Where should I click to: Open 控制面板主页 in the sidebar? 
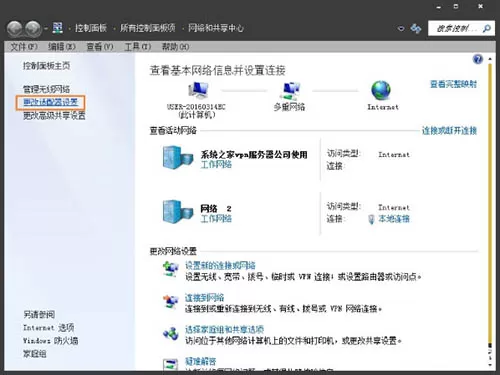tap(46, 66)
